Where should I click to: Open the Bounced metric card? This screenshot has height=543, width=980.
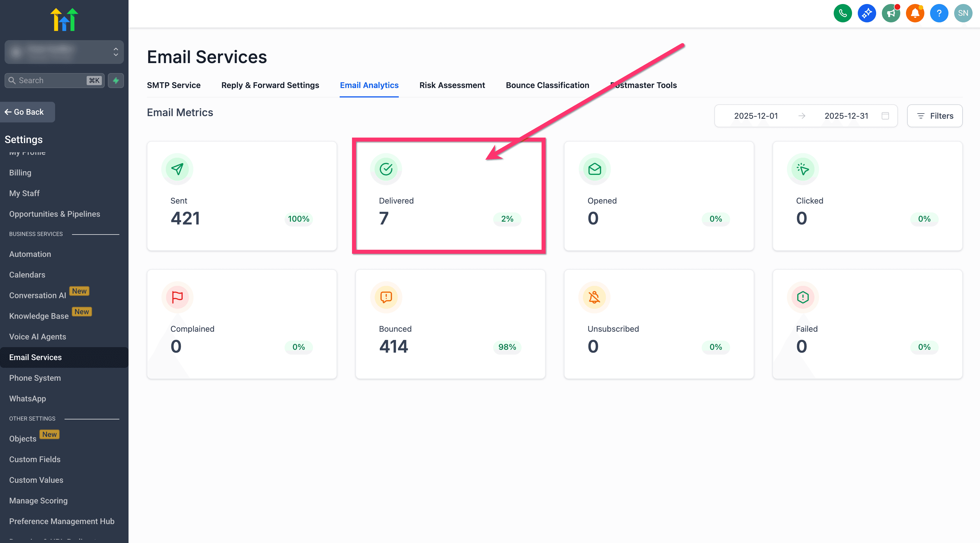click(450, 324)
